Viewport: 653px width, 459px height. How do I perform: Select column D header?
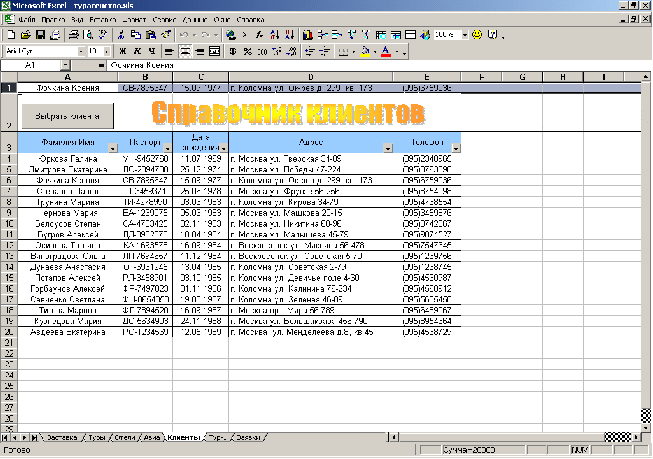pos(311,77)
